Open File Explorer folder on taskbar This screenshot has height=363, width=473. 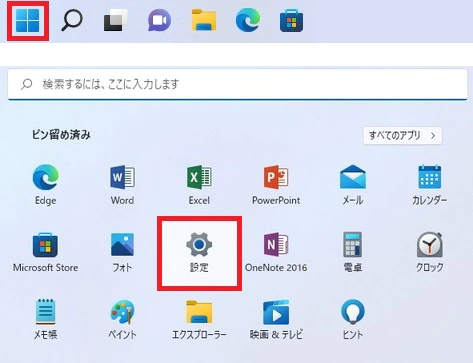coord(204,21)
